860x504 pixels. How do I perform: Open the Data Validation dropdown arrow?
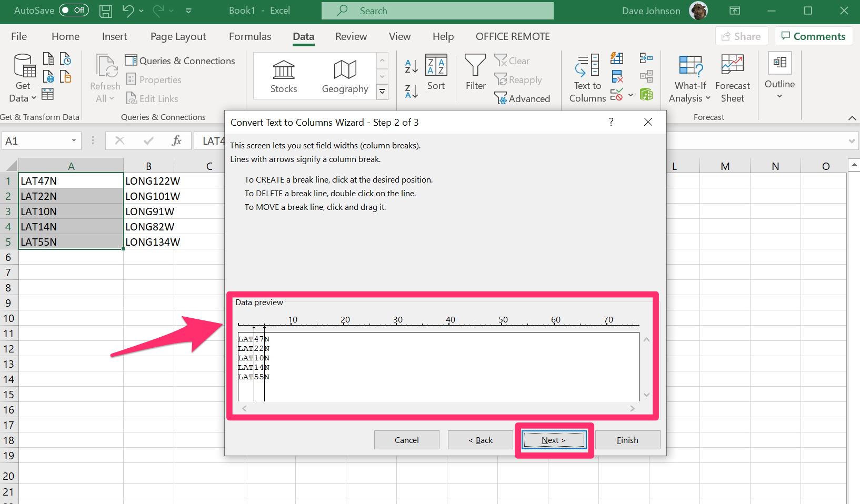click(631, 95)
